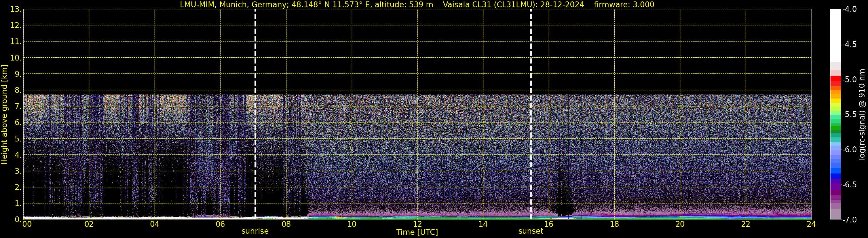Click the '-5.0' colorbar label
The height and width of the screenshot is (238, 868).
click(x=850, y=79)
